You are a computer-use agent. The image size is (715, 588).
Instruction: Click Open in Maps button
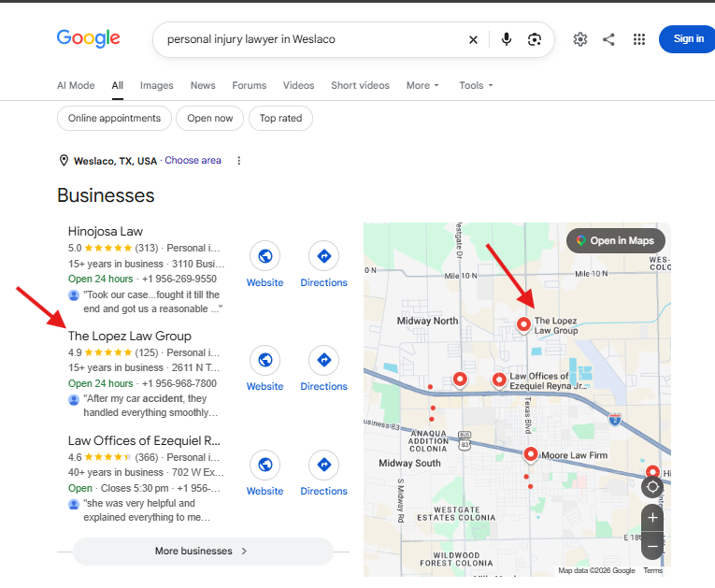[x=616, y=240]
